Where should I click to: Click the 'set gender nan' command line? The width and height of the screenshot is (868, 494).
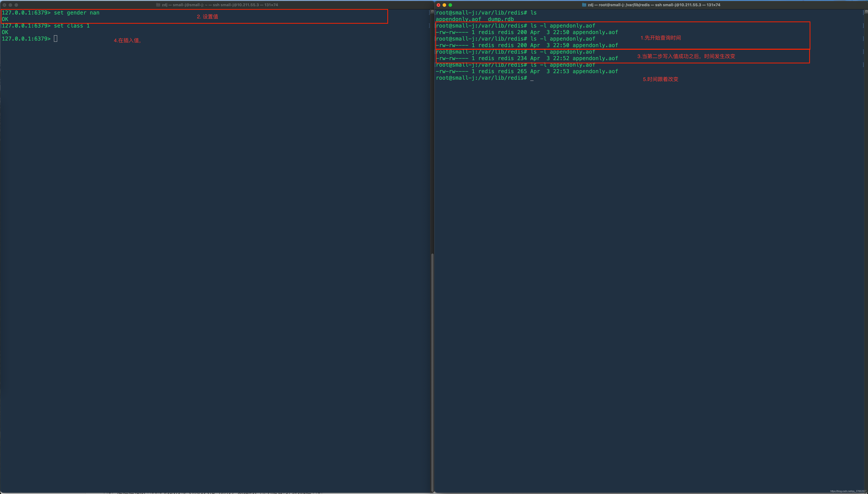pyautogui.click(x=51, y=13)
